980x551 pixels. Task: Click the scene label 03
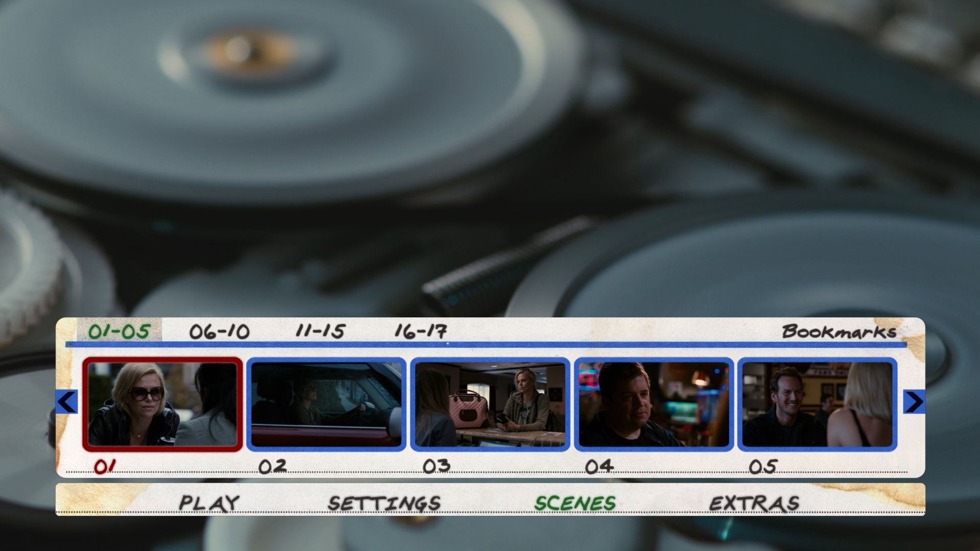click(x=436, y=466)
